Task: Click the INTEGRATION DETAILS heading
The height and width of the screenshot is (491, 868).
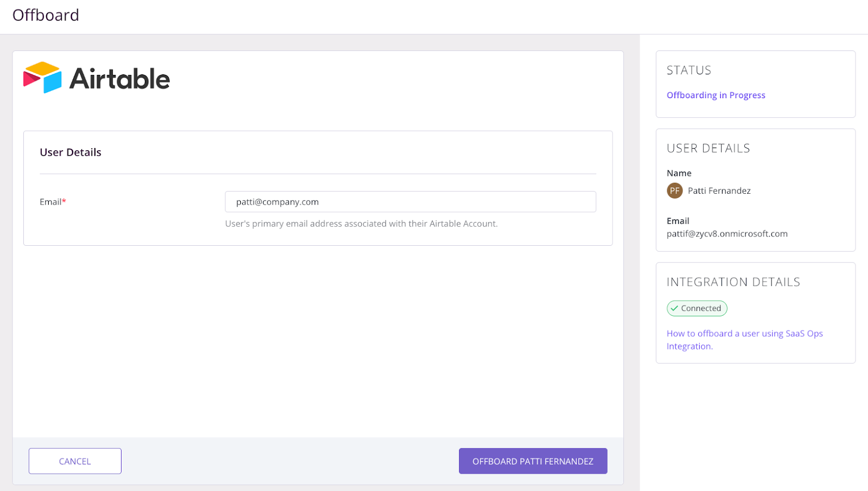Action: tap(733, 282)
